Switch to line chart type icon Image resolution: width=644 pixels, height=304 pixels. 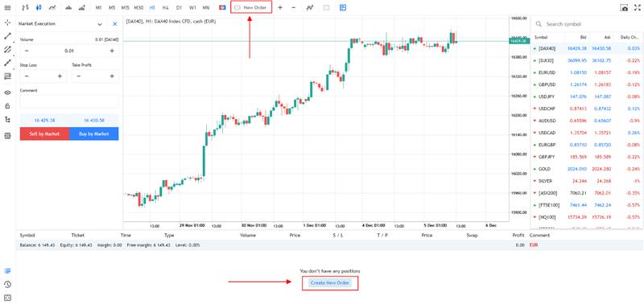click(x=52, y=7)
